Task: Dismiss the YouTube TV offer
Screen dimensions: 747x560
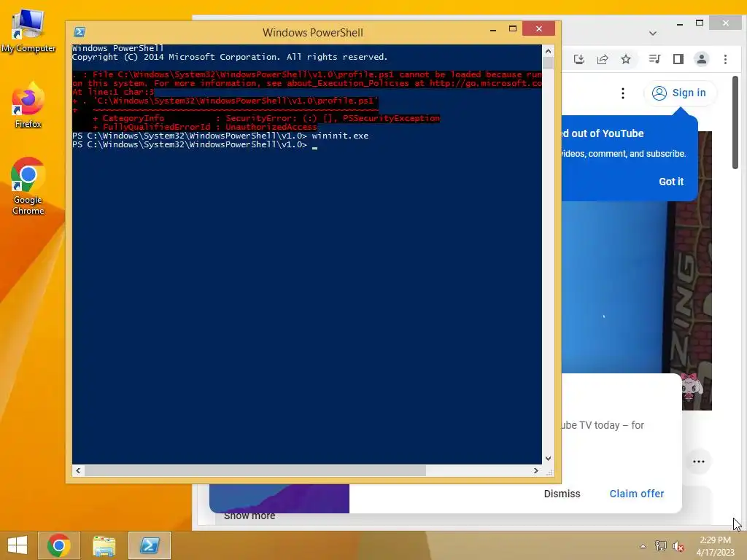Action: [562, 494]
